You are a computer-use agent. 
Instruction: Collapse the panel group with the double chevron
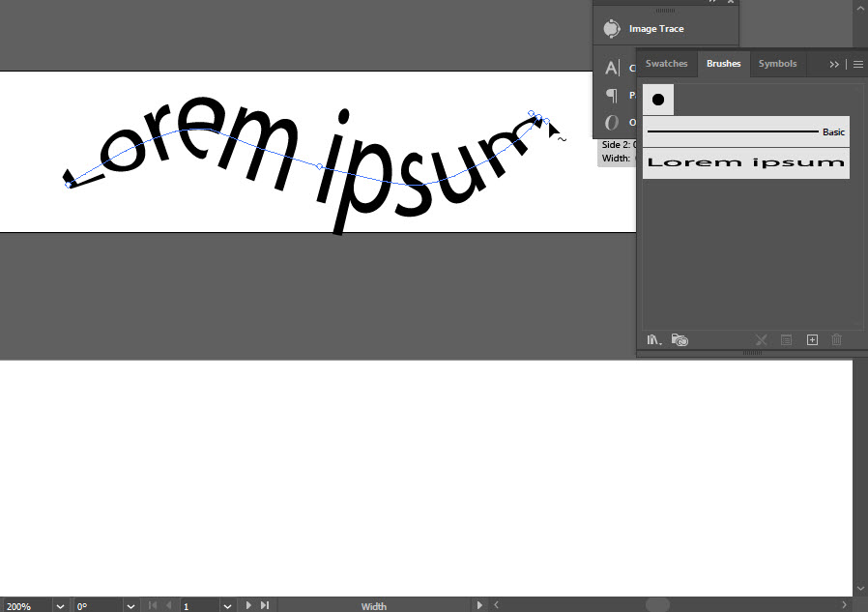tap(834, 64)
